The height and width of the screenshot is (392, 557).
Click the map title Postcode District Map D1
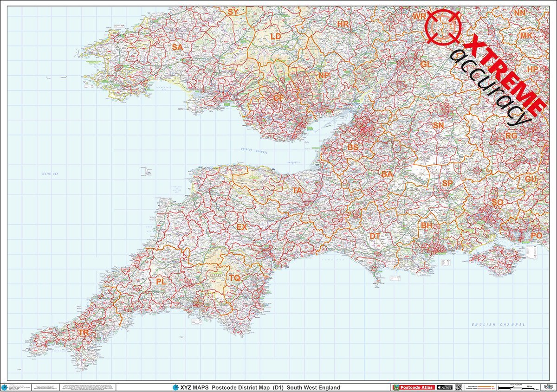248,388
